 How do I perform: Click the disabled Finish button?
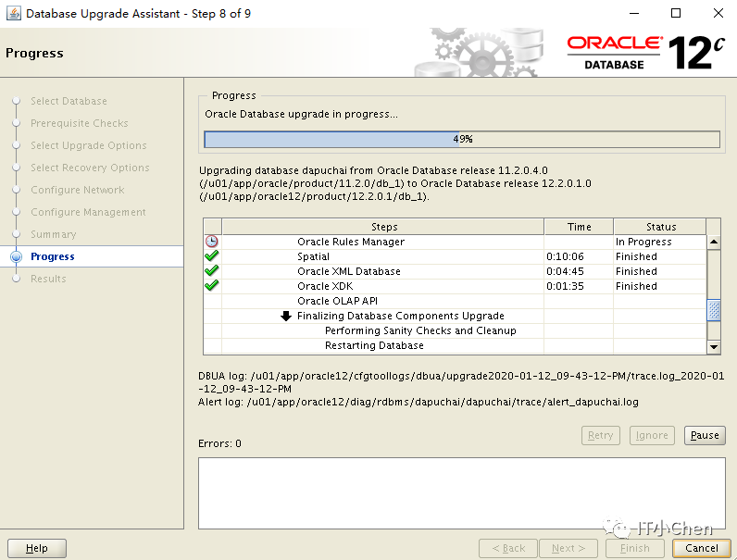click(634, 548)
